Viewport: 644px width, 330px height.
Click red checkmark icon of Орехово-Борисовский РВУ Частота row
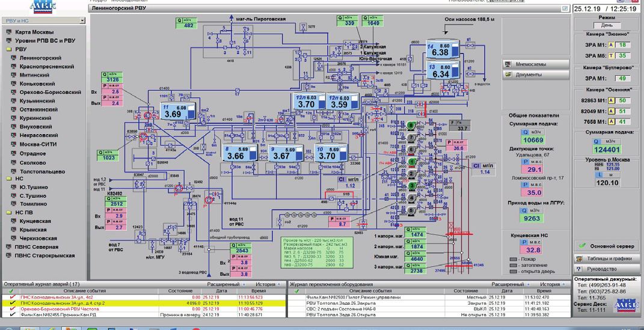(13, 308)
